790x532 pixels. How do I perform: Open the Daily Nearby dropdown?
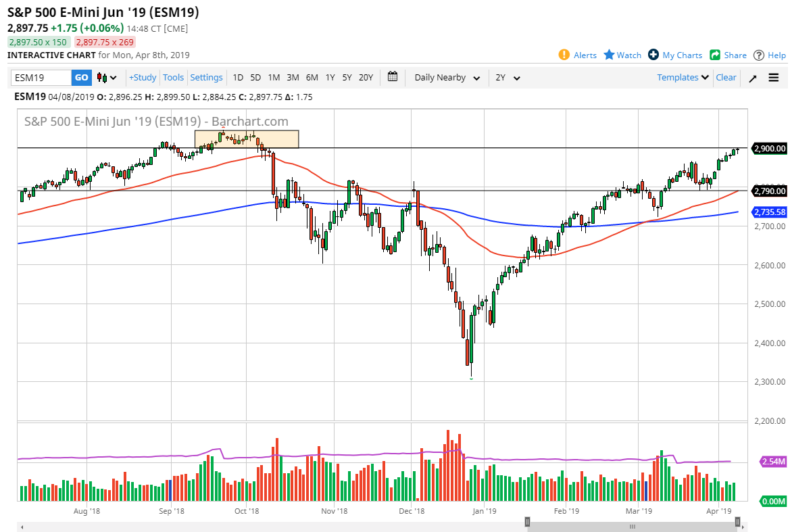click(446, 78)
